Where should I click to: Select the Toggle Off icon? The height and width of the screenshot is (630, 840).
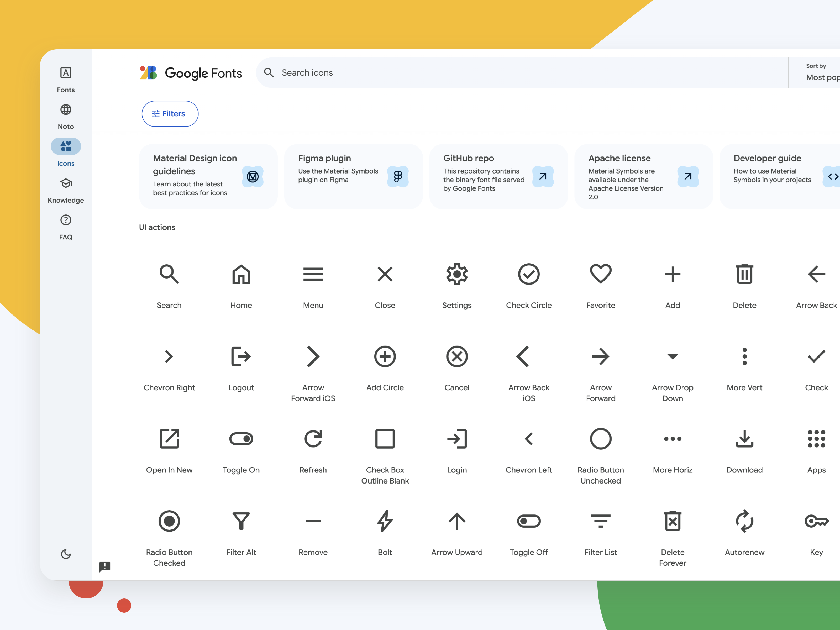529,521
